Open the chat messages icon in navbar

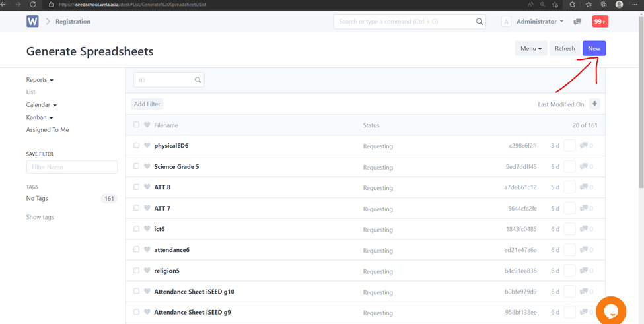click(577, 22)
